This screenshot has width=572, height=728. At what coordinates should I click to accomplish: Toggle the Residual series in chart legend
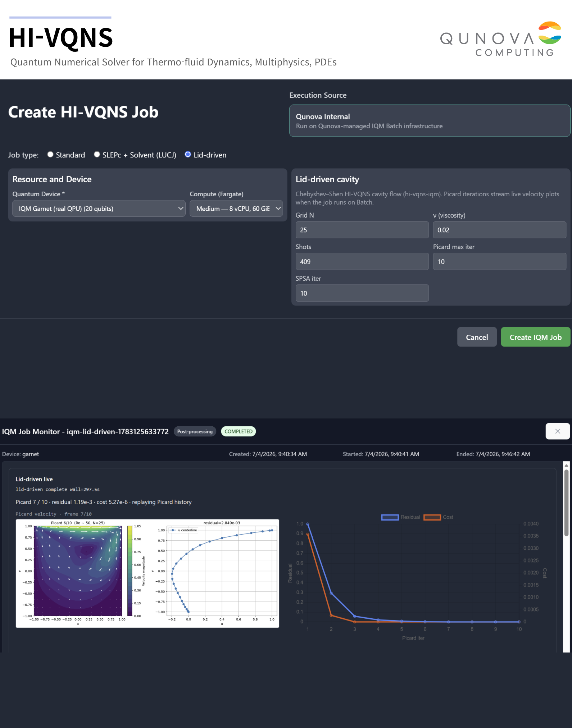pos(400,517)
